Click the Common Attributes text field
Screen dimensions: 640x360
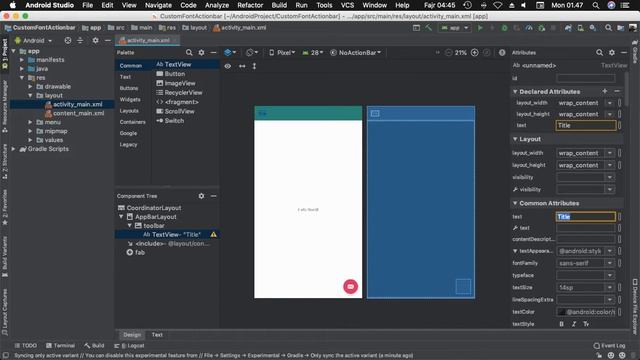coord(586,217)
